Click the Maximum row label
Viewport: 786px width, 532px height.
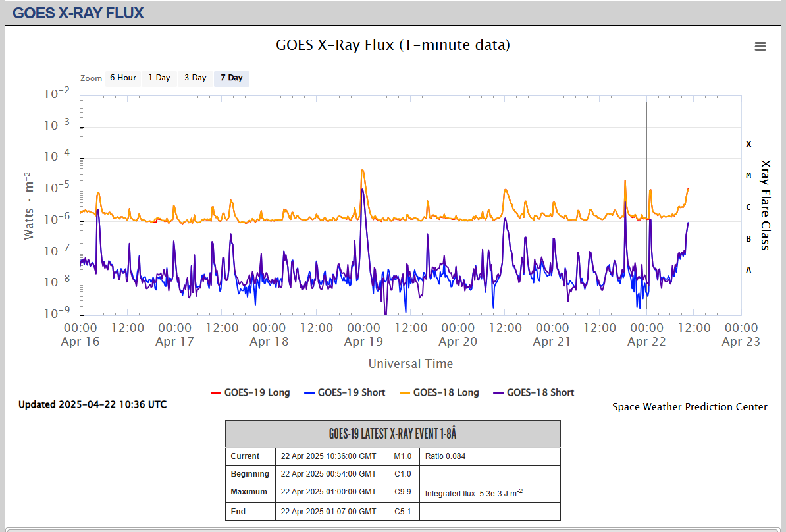pyautogui.click(x=249, y=492)
